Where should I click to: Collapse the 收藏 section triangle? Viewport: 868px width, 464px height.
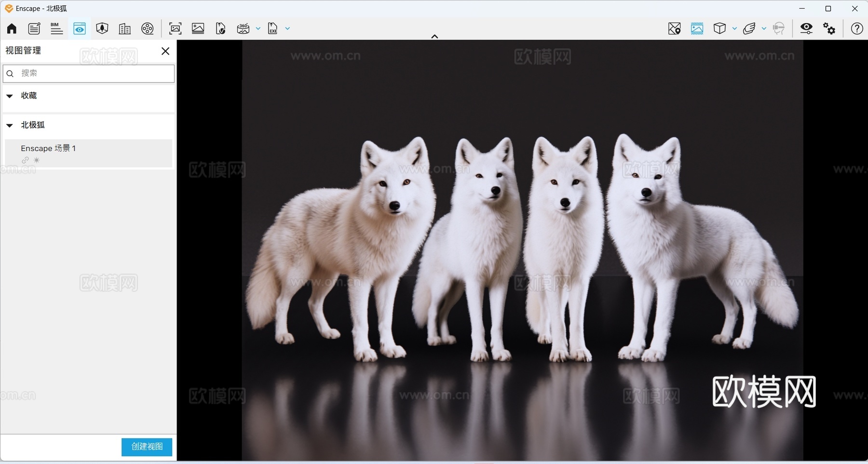click(9, 96)
